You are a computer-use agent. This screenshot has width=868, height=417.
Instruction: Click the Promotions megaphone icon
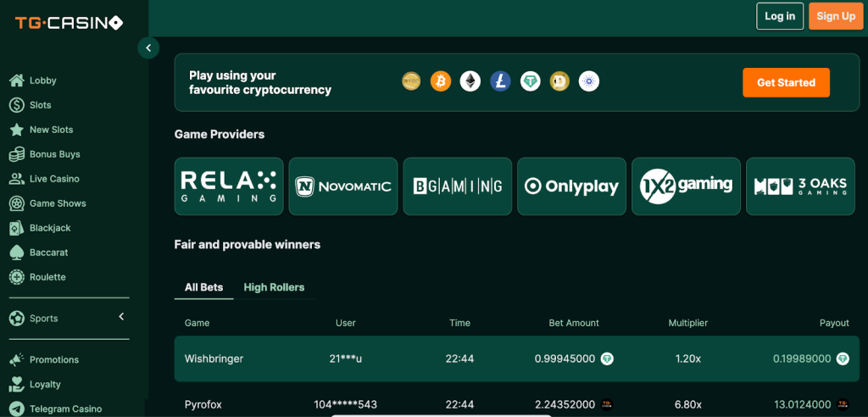point(17,359)
